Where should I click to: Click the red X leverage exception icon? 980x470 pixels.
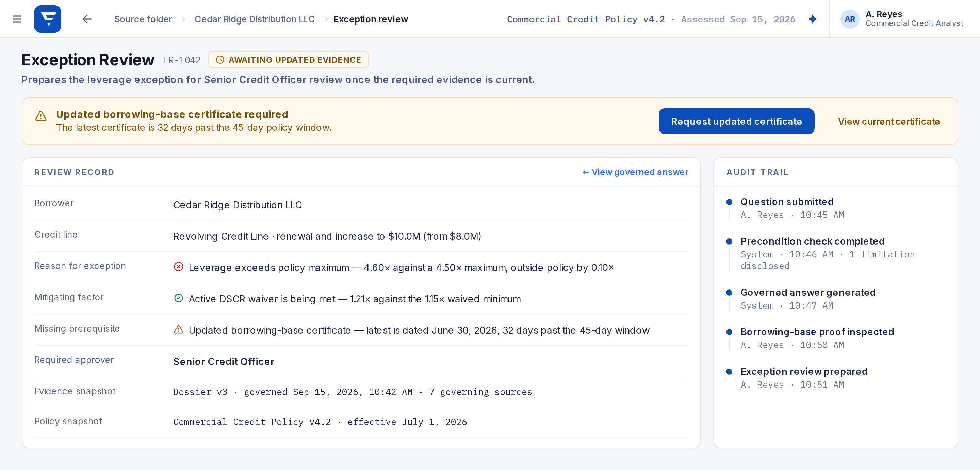coord(178,267)
